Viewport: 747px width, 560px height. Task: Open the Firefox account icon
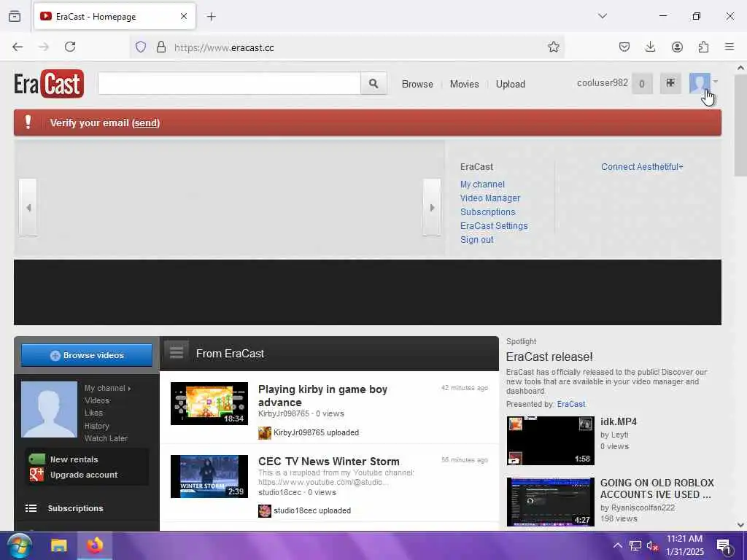pos(677,47)
